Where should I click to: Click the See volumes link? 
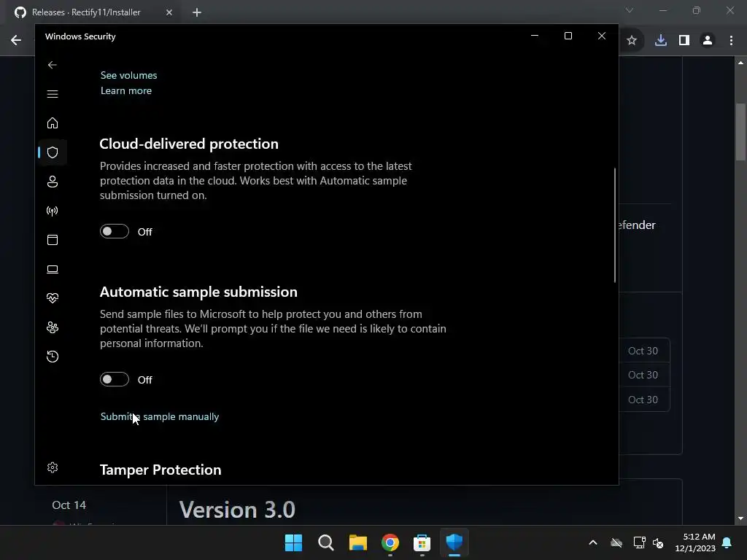coord(128,75)
